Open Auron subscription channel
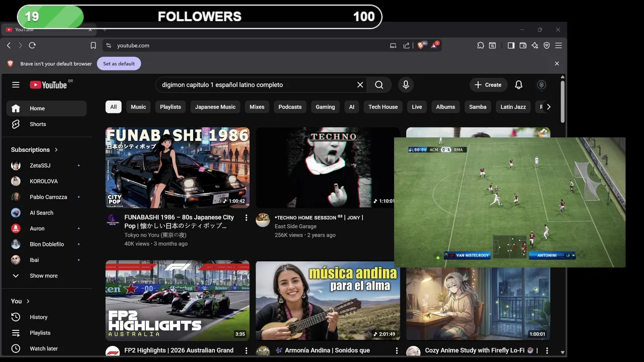Screen dimensions: 644x362 click(x=46, y=228)
